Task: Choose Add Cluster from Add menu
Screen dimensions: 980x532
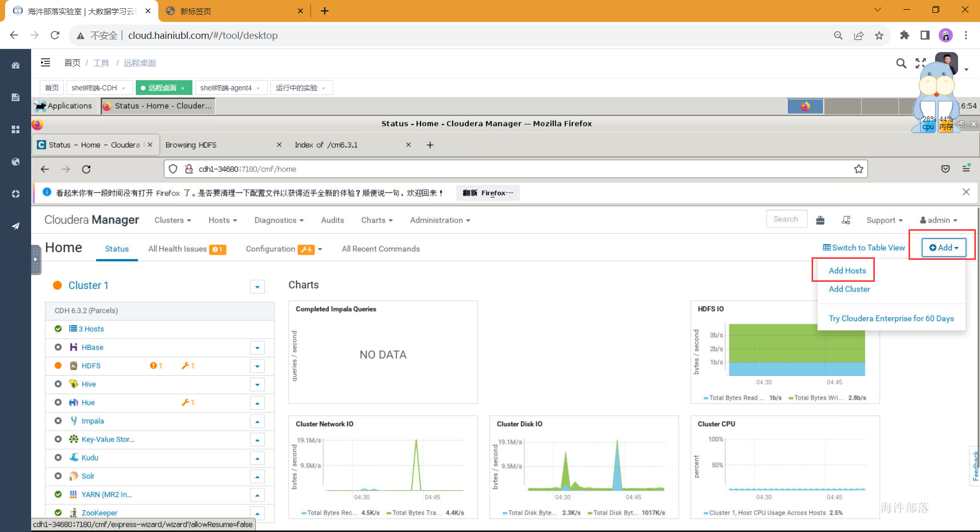Action: click(x=849, y=289)
